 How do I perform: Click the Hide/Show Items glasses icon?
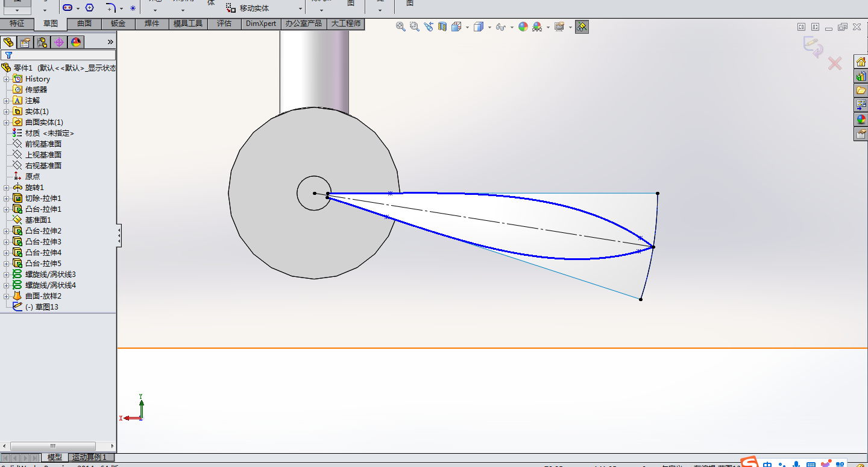coord(500,27)
